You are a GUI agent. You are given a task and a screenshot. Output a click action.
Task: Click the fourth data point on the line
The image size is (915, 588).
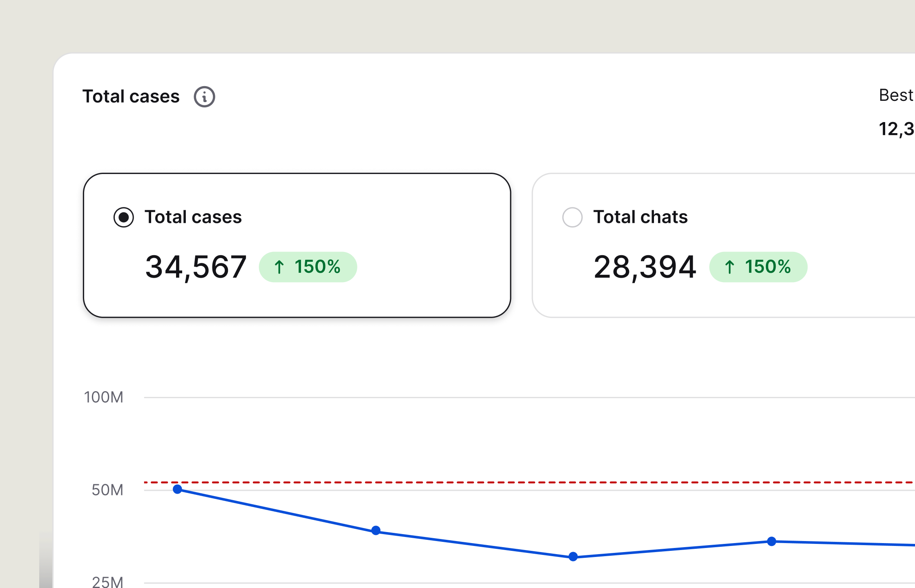[772, 541]
